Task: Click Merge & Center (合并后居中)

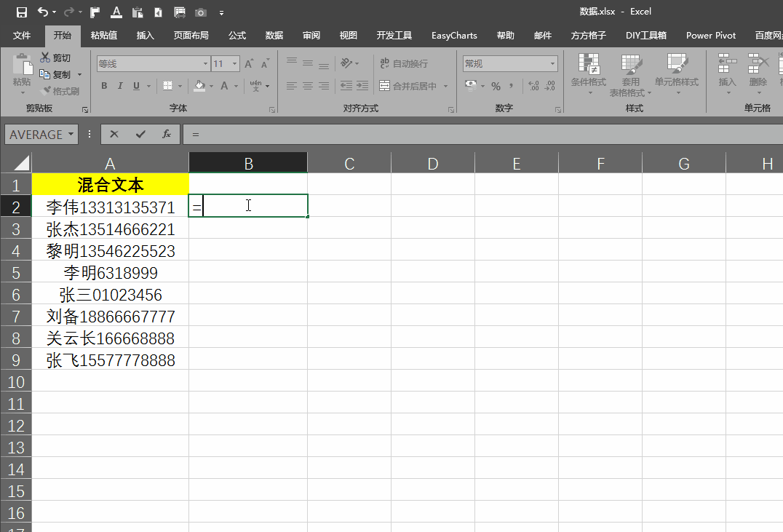Action: coord(408,86)
